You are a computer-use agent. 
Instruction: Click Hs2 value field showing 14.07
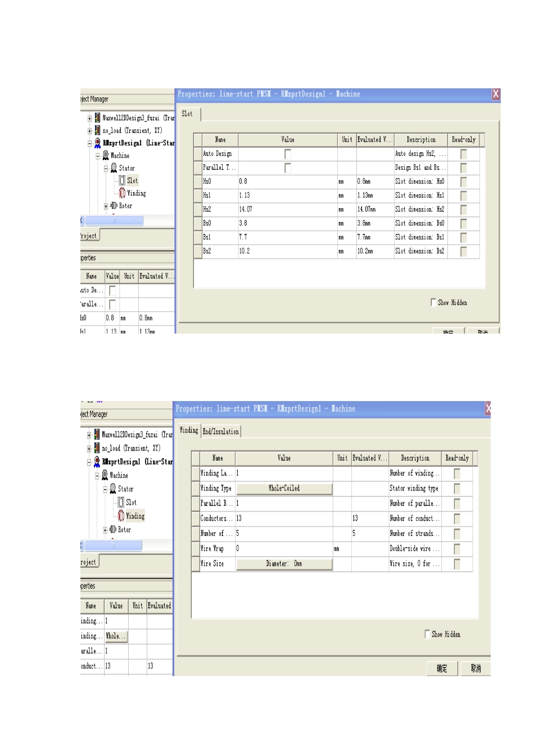coord(288,209)
